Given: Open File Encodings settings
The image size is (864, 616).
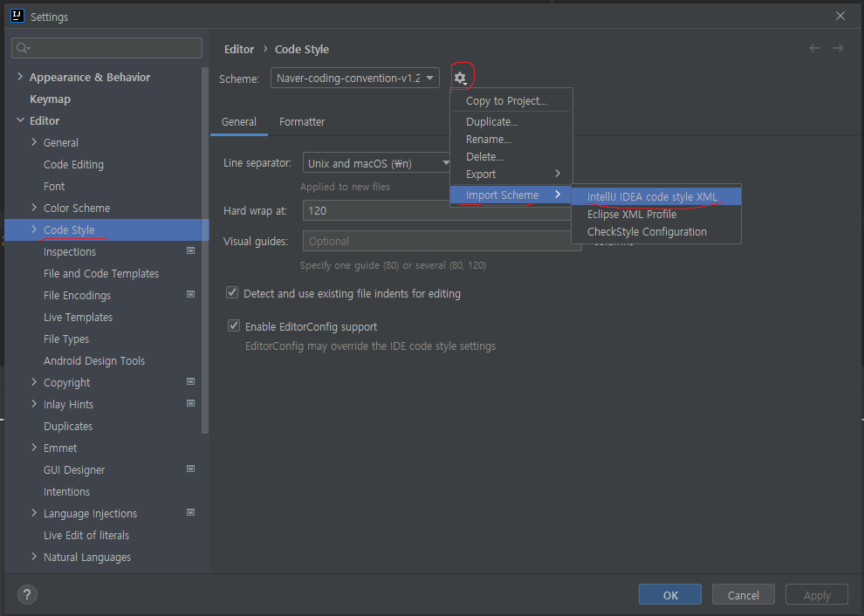Looking at the screenshot, I should (77, 295).
